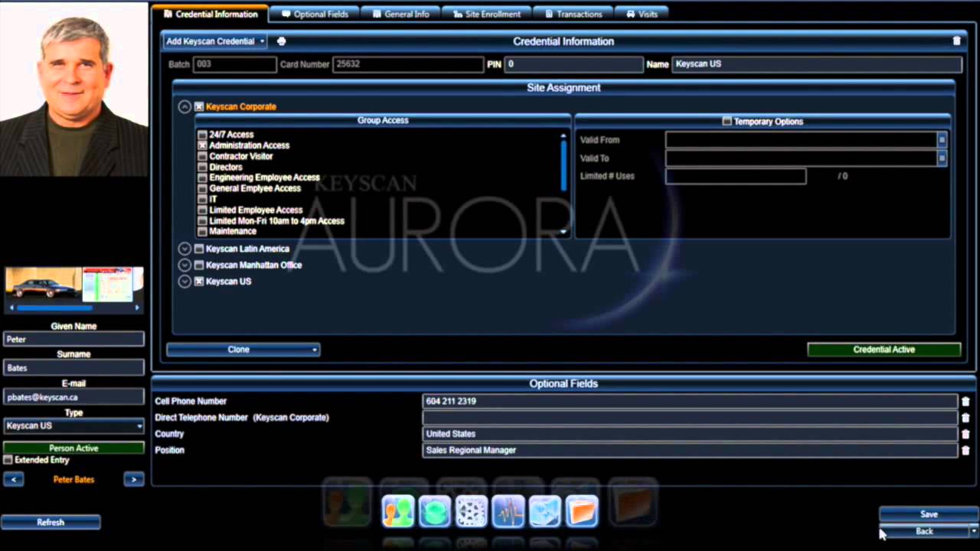Click the Card Number input field
The image size is (980, 551).
pos(408,64)
